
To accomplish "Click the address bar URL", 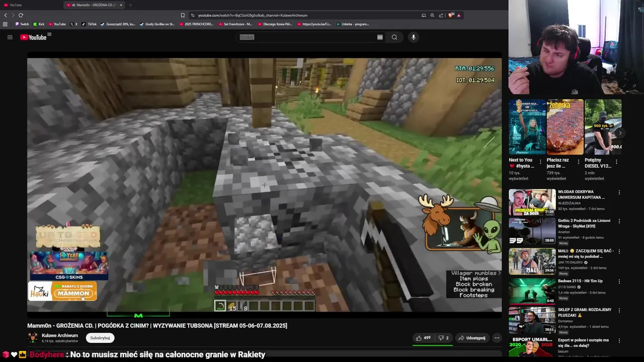I will 253,15.
